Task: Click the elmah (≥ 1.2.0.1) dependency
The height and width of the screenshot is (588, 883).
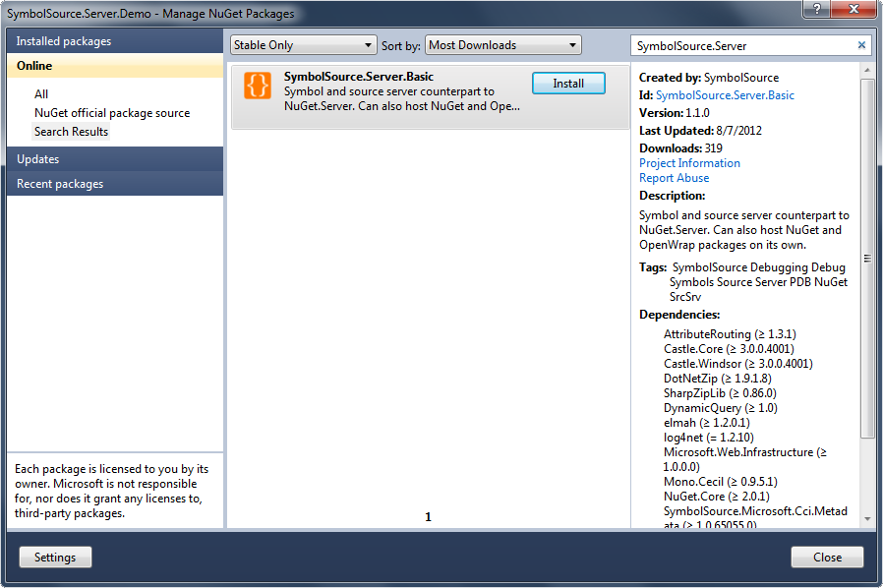Action: click(707, 423)
